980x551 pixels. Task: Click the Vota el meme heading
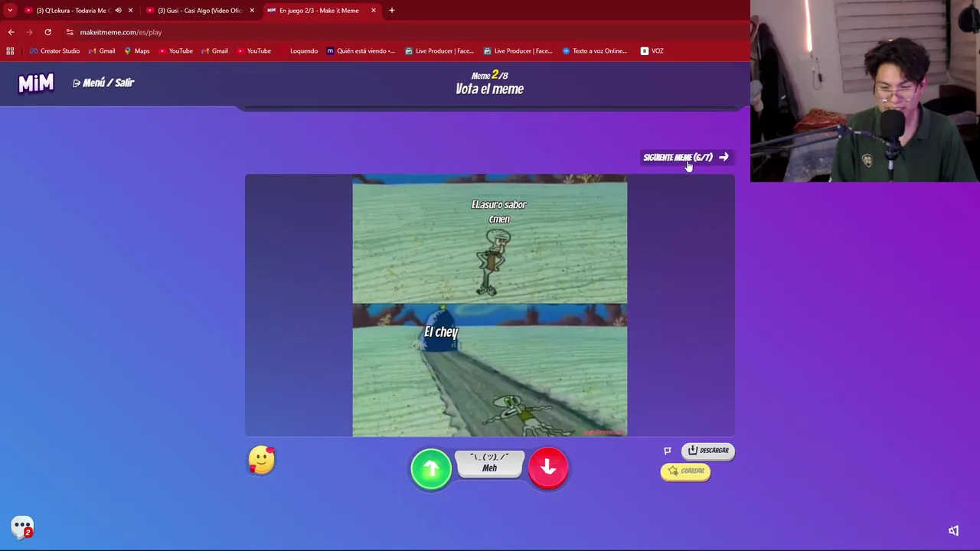click(x=490, y=90)
